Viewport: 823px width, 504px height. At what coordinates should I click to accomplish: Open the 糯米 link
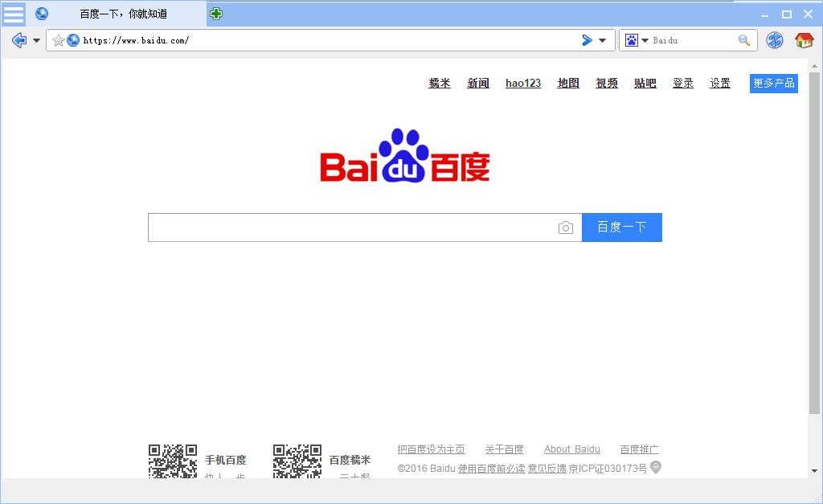[440, 83]
